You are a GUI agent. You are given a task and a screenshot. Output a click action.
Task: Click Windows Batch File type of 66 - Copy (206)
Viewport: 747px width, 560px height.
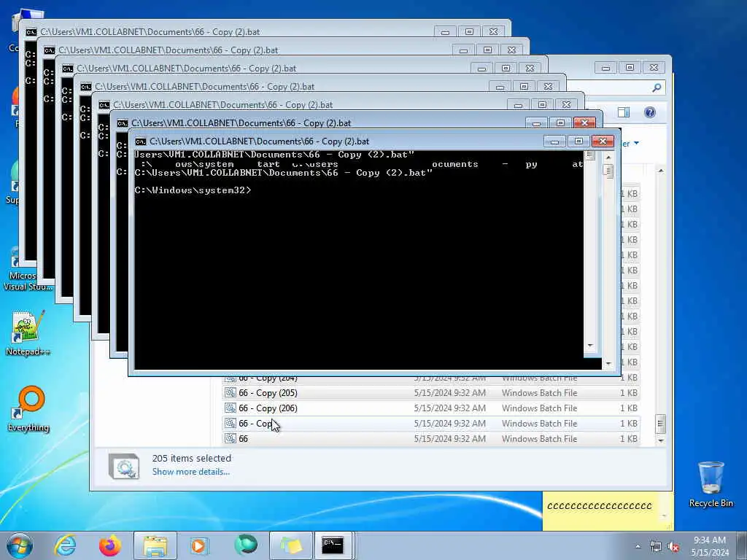click(x=539, y=408)
